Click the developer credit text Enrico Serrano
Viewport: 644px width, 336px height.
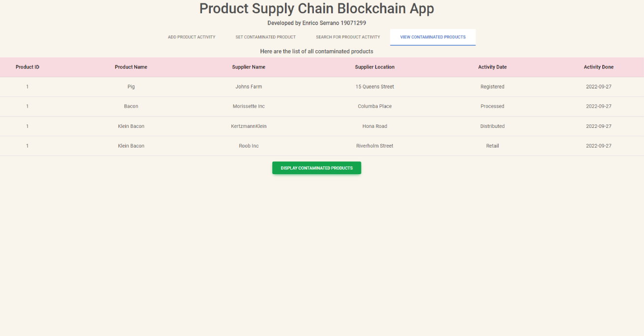point(316,23)
